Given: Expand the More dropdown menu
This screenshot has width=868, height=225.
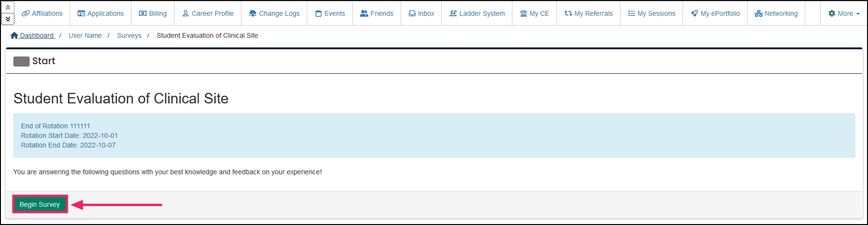Looking at the screenshot, I should coord(844,13).
